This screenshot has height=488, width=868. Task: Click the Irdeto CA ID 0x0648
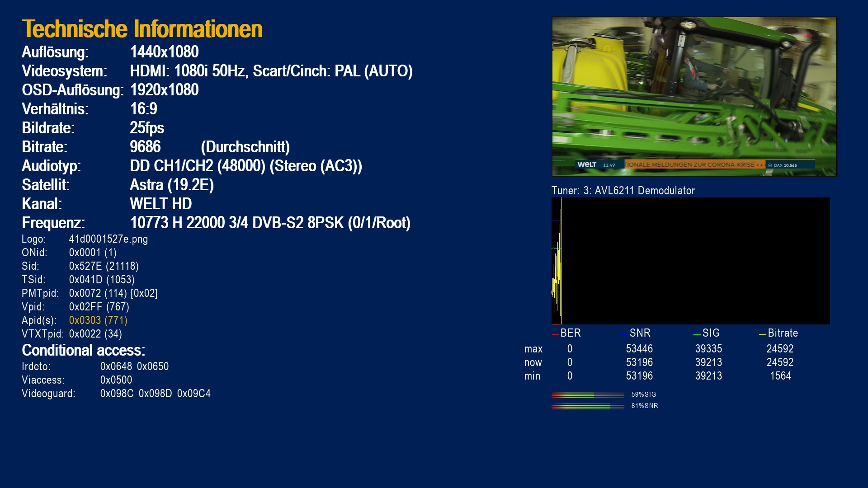(x=116, y=366)
